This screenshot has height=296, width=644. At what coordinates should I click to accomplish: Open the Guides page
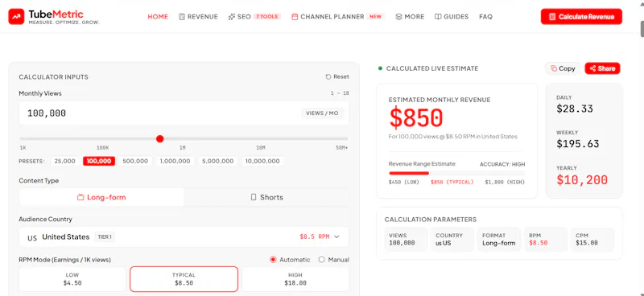pos(452,17)
